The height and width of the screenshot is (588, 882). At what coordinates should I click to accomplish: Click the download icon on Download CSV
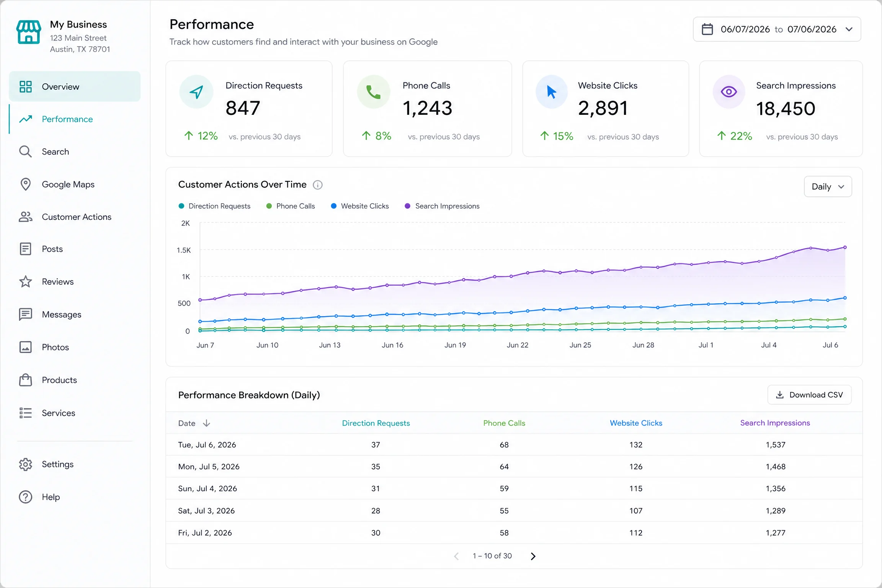coord(780,395)
